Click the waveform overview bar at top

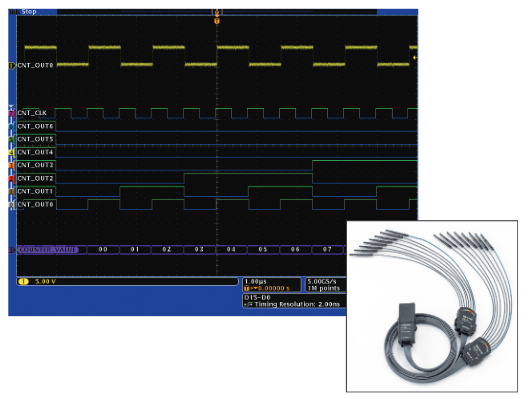tap(217, 12)
